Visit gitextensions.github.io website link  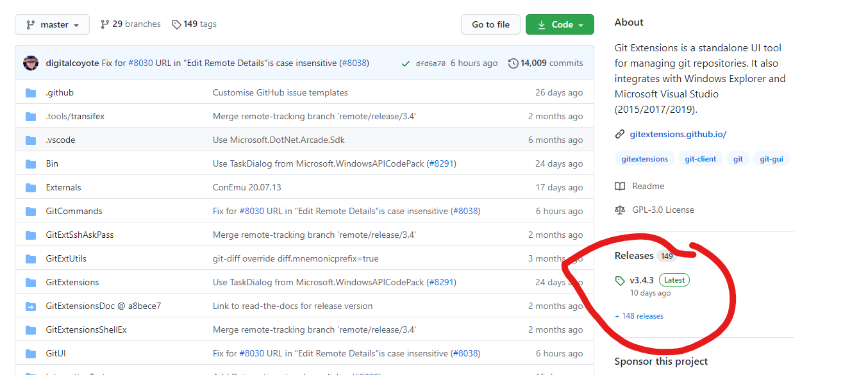point(678,134)
